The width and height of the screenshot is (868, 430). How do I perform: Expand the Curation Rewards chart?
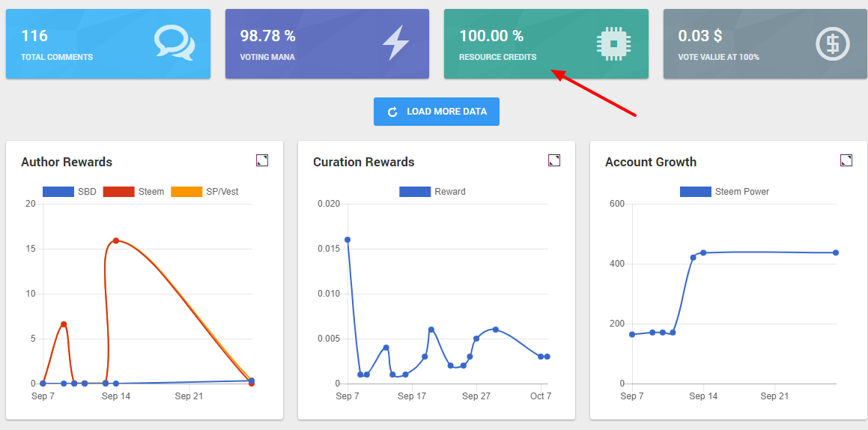click(553, 160)
